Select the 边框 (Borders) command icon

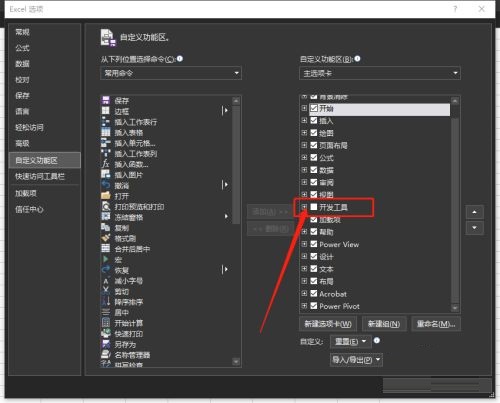tap(106, 111)
